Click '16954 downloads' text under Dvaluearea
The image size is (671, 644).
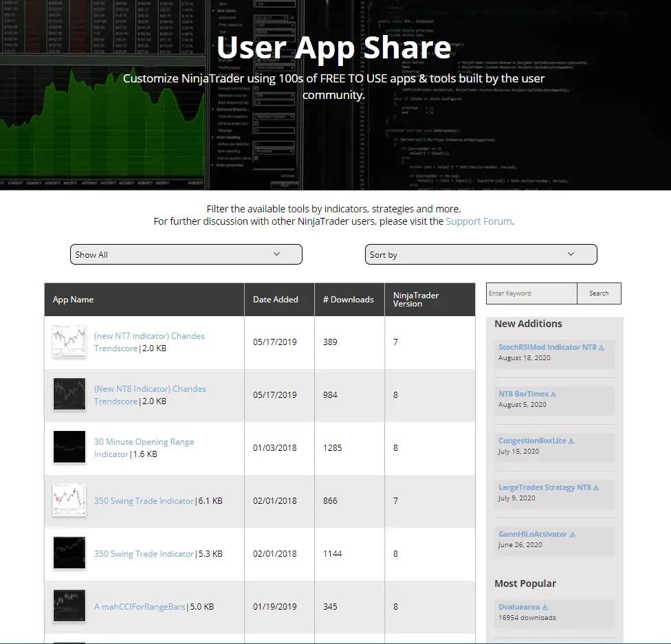tap(527, 617)
